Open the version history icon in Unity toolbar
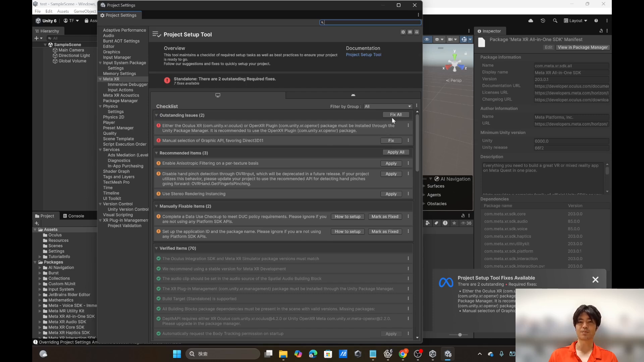 (x=543, y=21)
